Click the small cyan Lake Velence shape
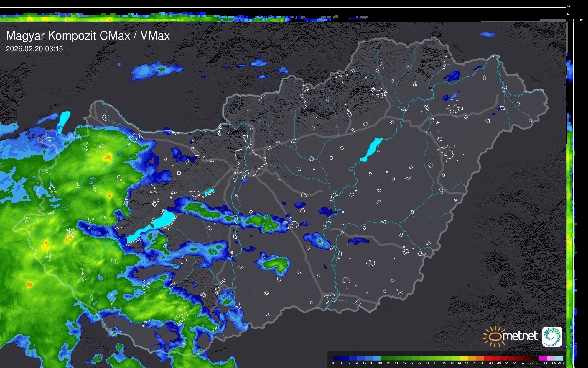This screenshot has width=588, height=368. tap(209, 192)
